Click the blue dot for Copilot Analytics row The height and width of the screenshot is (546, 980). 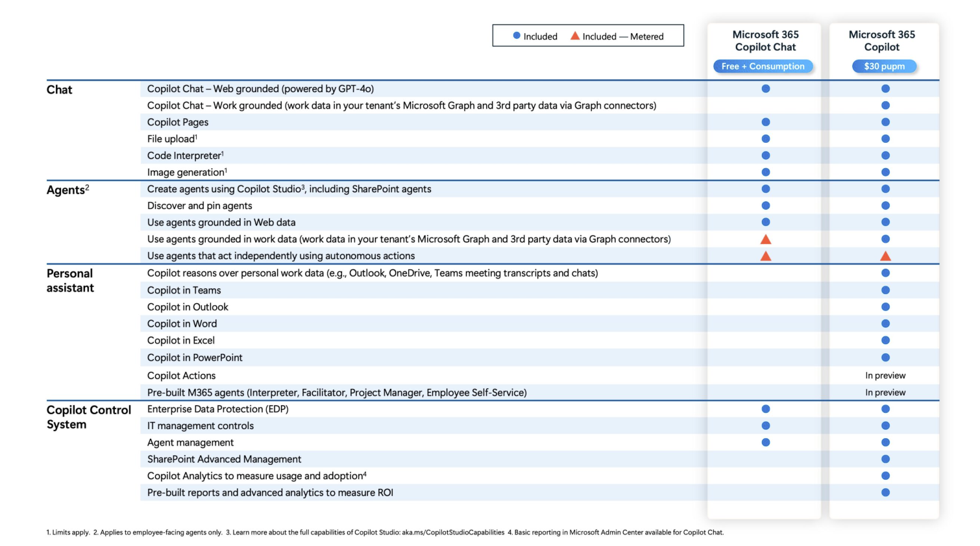point(885,476)
